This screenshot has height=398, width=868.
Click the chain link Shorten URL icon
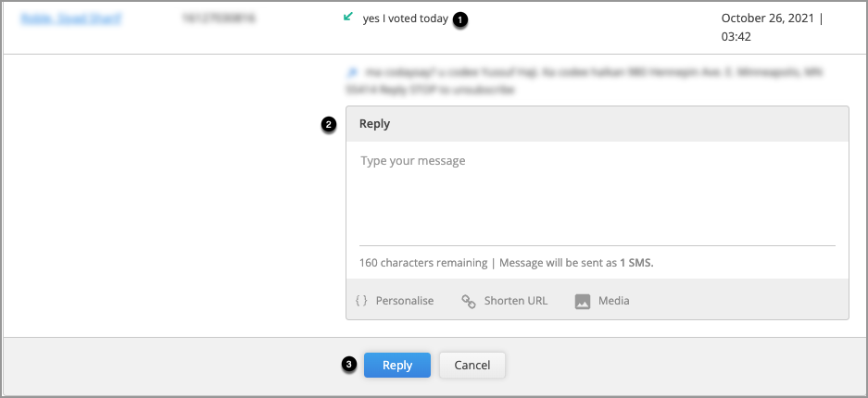coord(469,301)
